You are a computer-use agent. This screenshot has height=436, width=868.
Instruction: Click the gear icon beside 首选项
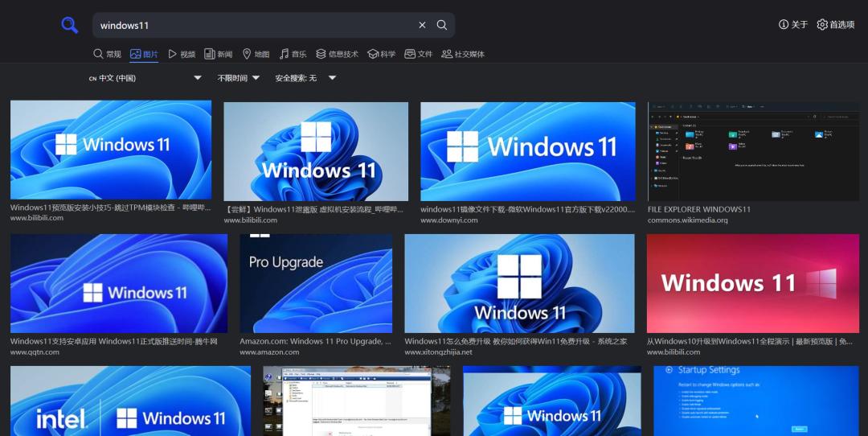coord(822,24)
